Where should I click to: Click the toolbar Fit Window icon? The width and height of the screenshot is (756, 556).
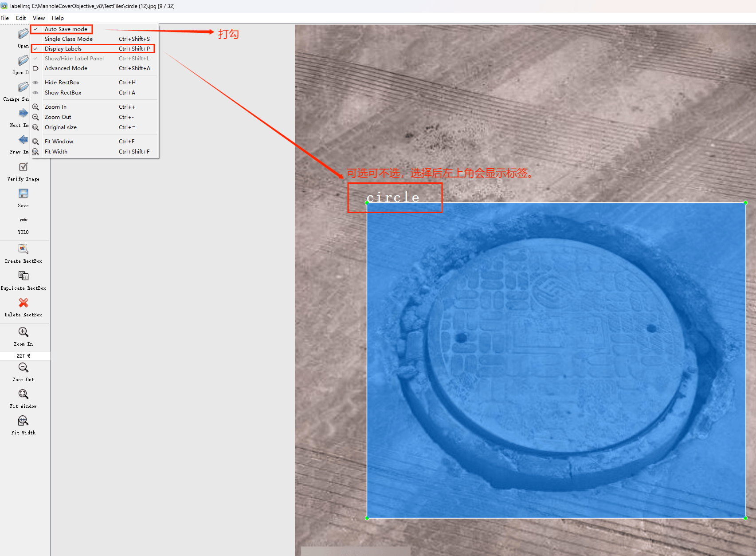pos(24,394)
